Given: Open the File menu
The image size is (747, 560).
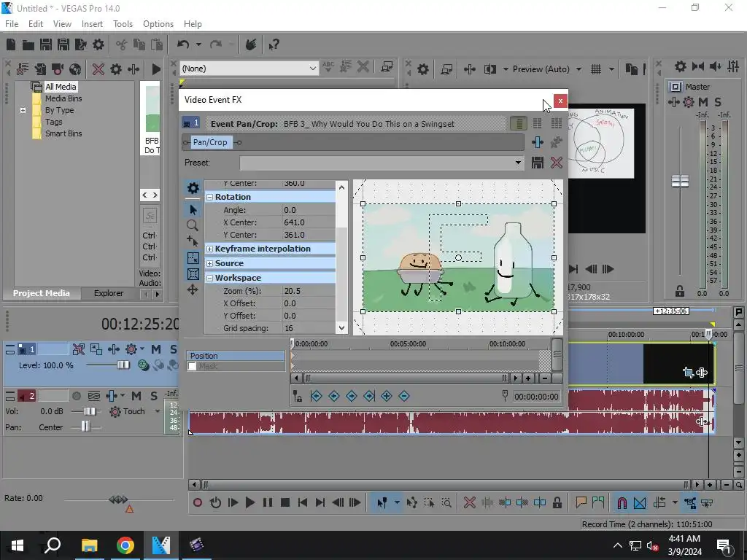Looking at the screenshot, I should [12, 24].
